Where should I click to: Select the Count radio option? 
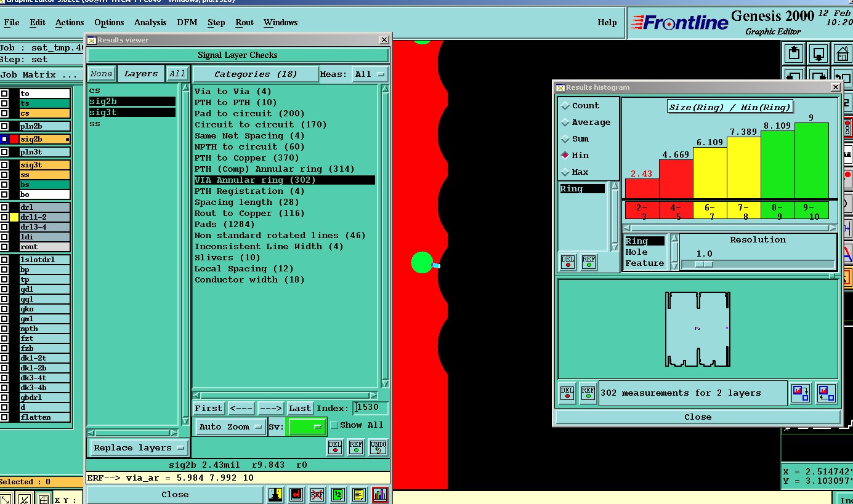tap(565, 106)
